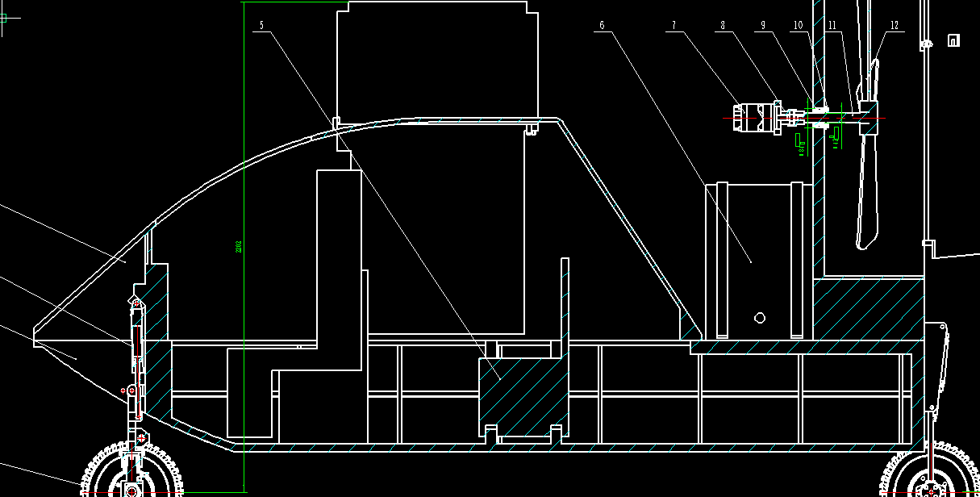
Task: Select part callout number 8
Action: [x=724, y=25]
